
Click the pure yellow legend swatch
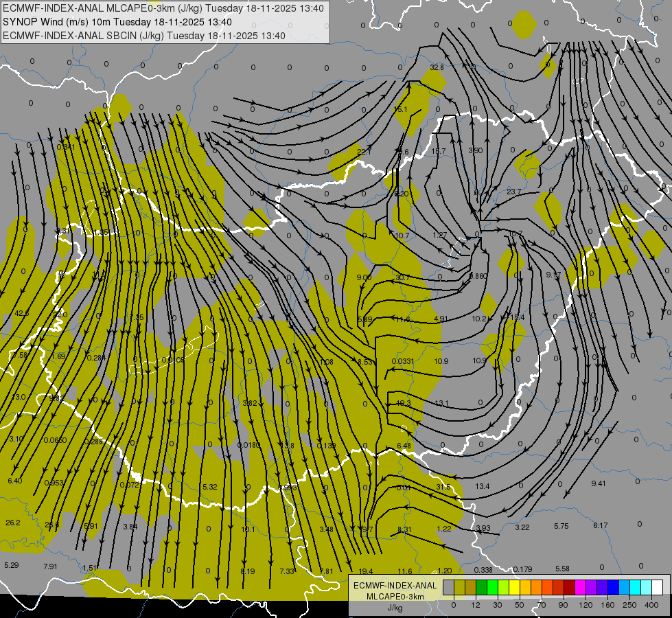coord(514,587)
